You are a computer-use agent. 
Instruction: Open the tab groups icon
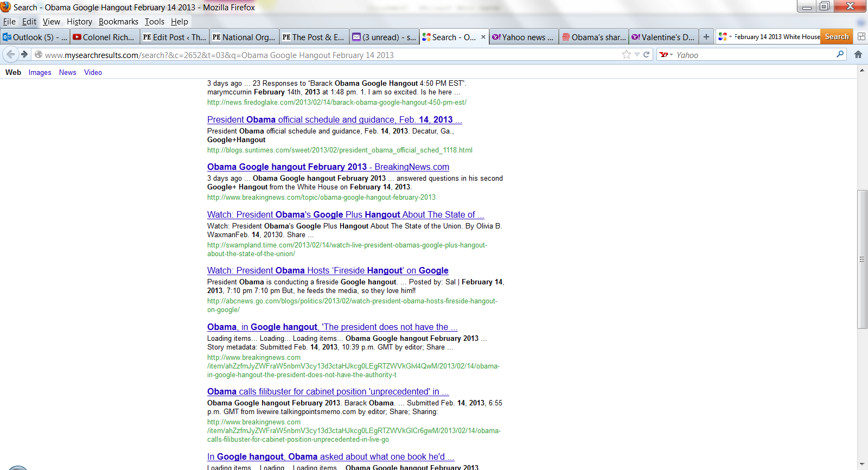pos(861,37)
